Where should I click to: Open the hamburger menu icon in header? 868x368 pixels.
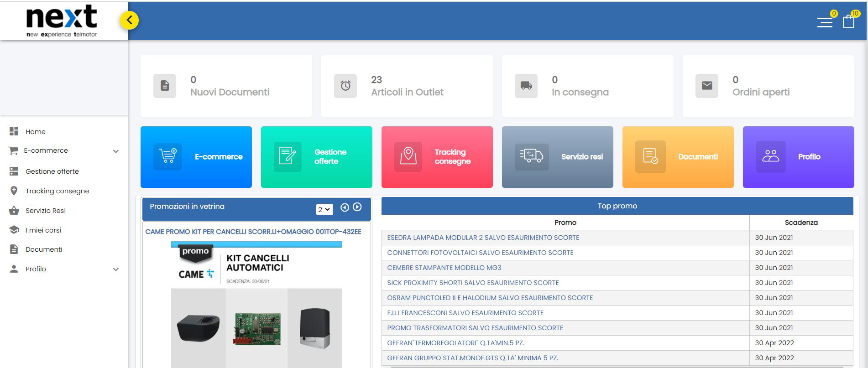pos(825,22)
